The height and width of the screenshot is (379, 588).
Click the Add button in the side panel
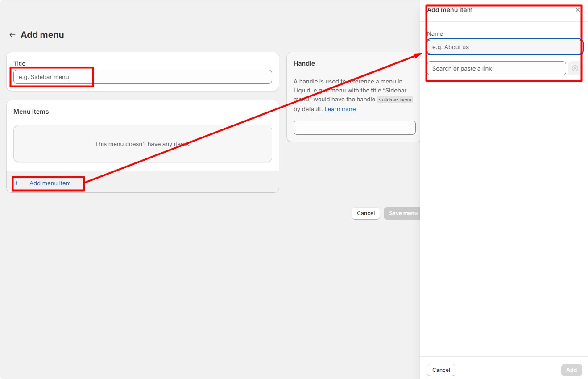(571, 370)
